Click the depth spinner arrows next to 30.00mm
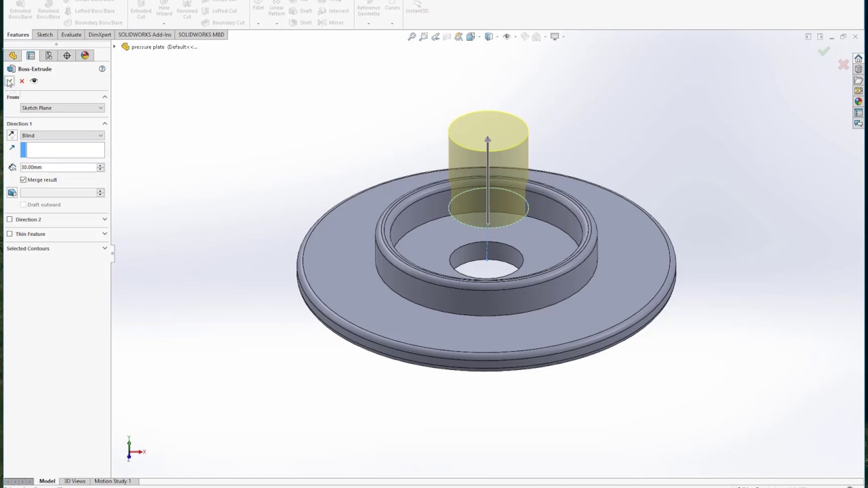The image size is (868, 488). (x=100, y=167)
